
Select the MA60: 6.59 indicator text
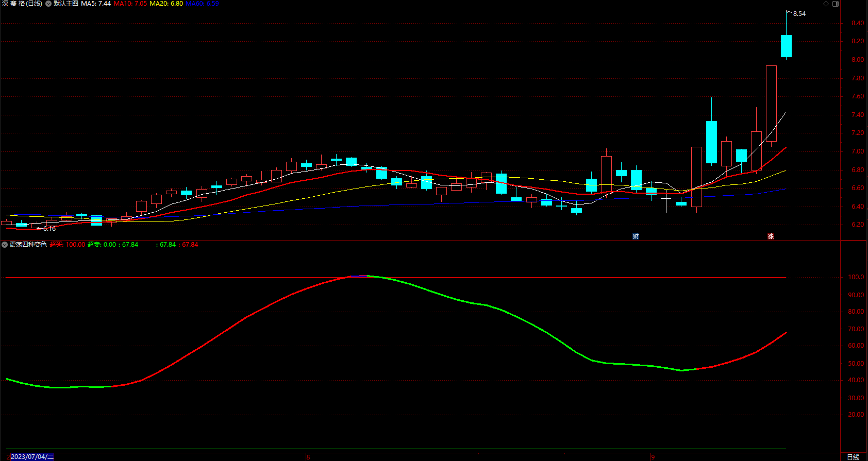202,4
